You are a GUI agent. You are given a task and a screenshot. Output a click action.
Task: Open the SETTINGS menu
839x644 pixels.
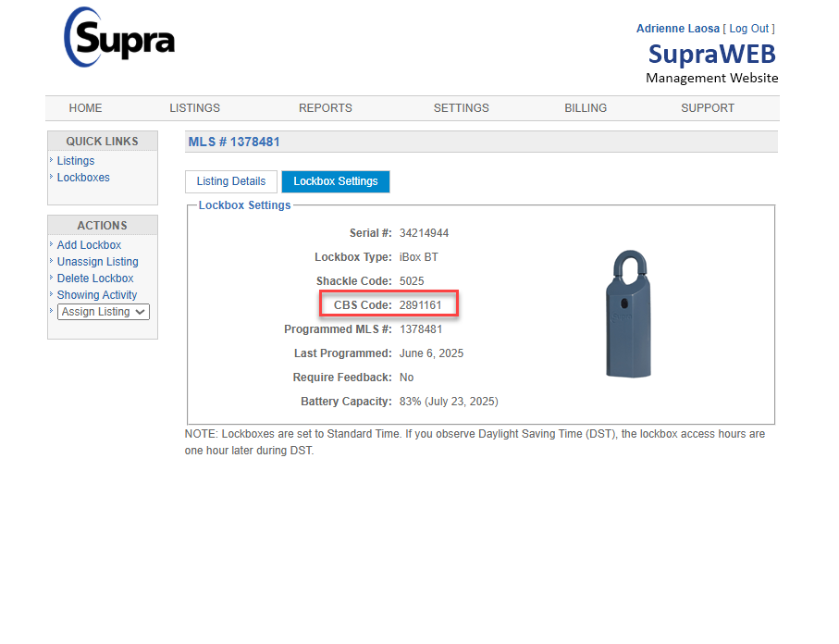point(462,108)
